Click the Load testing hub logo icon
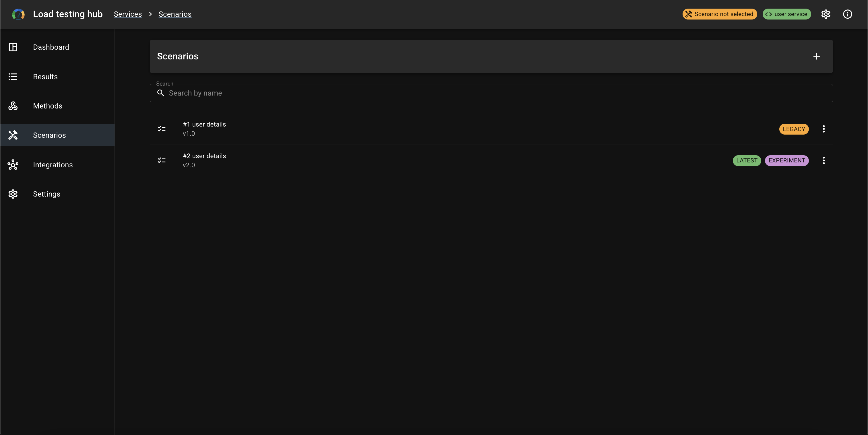The image size is (868, 435). [18, 14]
